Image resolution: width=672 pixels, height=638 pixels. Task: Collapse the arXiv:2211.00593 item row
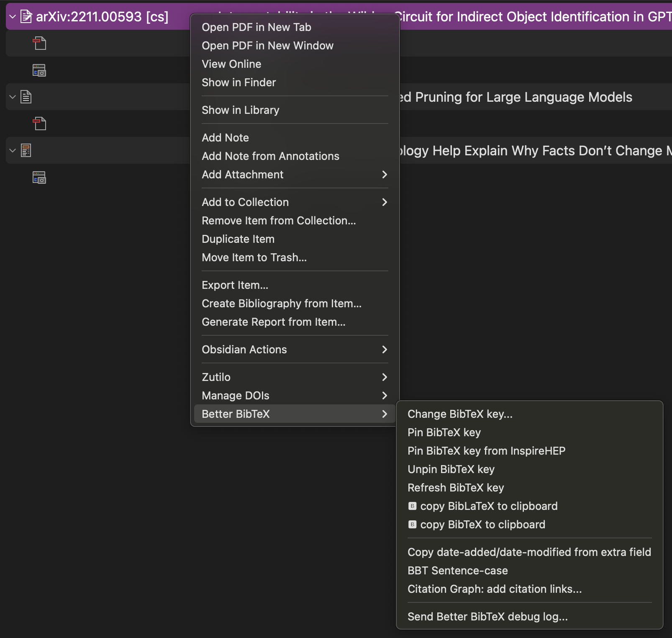click(x=13, y=17)
